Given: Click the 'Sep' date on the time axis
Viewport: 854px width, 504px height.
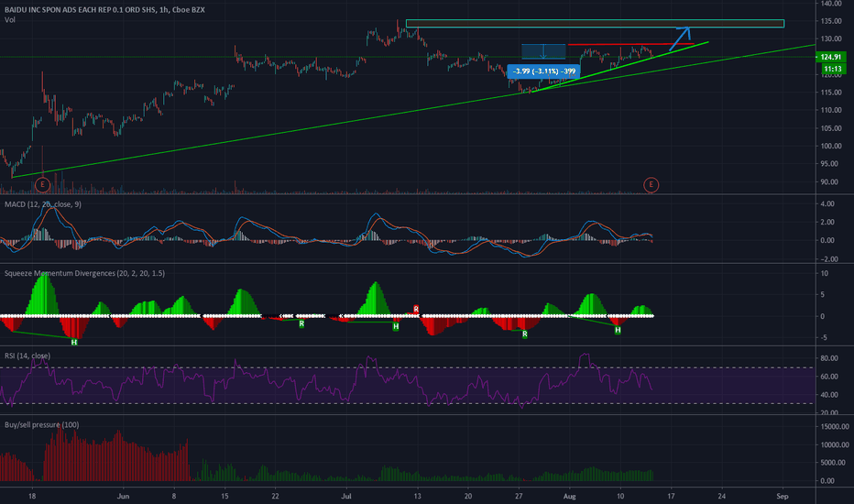Looking at the screenshot, I should pyautogui.click(x=783, y=497).
